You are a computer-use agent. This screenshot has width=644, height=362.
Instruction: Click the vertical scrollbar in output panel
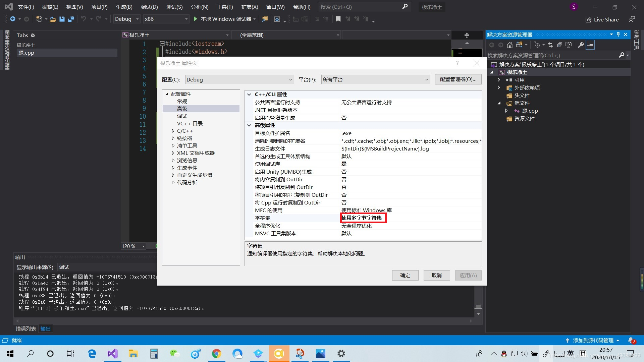click(x=479, y=306)
